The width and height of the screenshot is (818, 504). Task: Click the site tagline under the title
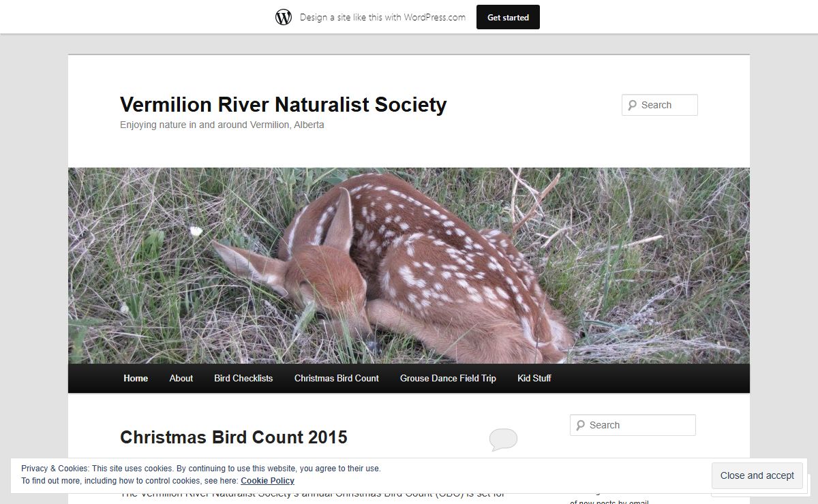tap(222, 125)
